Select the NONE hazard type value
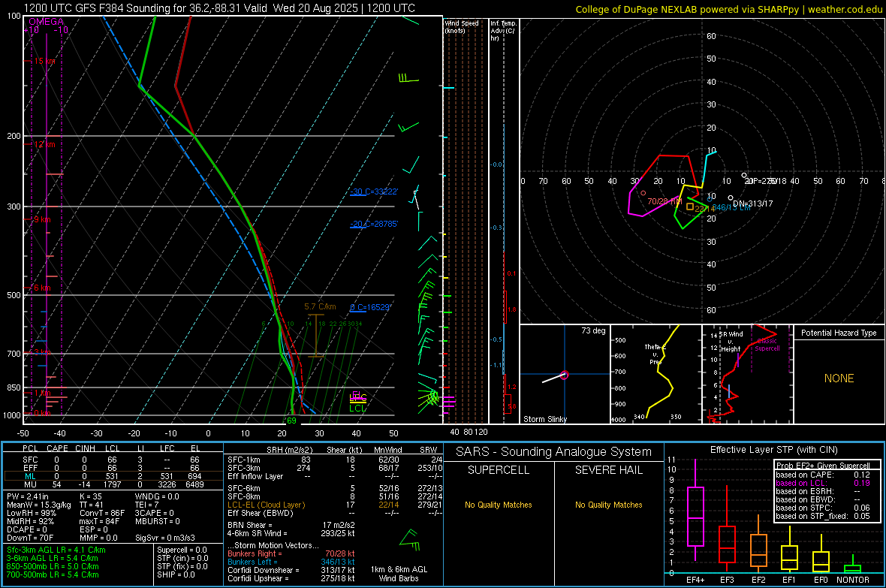The height and width of the screenshot is (588, 886). (839, 378)
